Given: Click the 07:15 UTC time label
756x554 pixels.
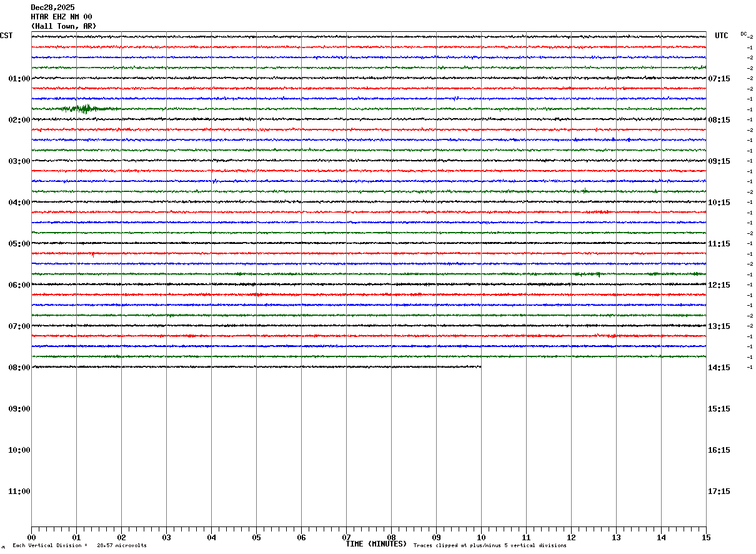Looking at the screenshot, I should click(719, 79).
